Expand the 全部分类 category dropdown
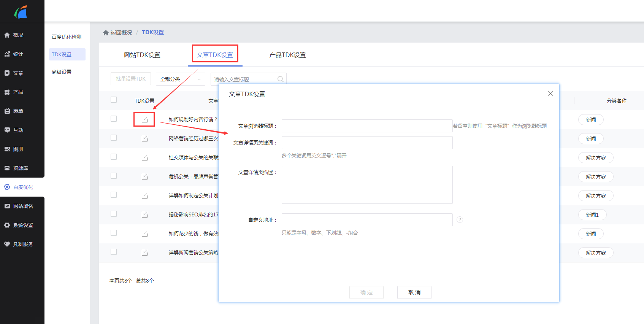 click(x=180, y=79)
